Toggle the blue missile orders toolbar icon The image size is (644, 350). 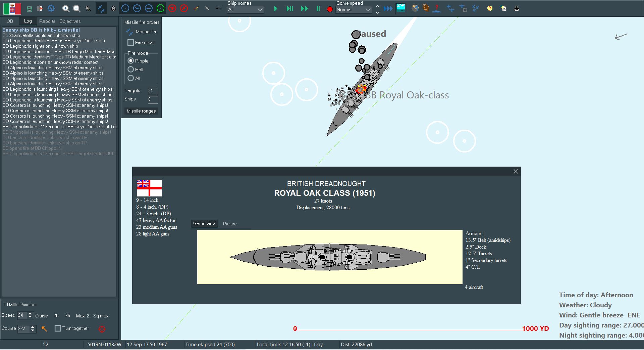click(101, 9)
